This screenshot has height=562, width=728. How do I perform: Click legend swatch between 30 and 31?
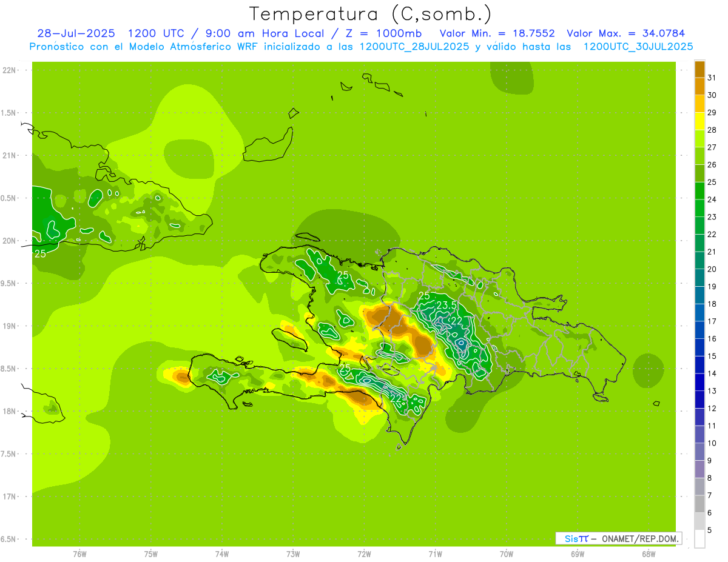point(699,86)
